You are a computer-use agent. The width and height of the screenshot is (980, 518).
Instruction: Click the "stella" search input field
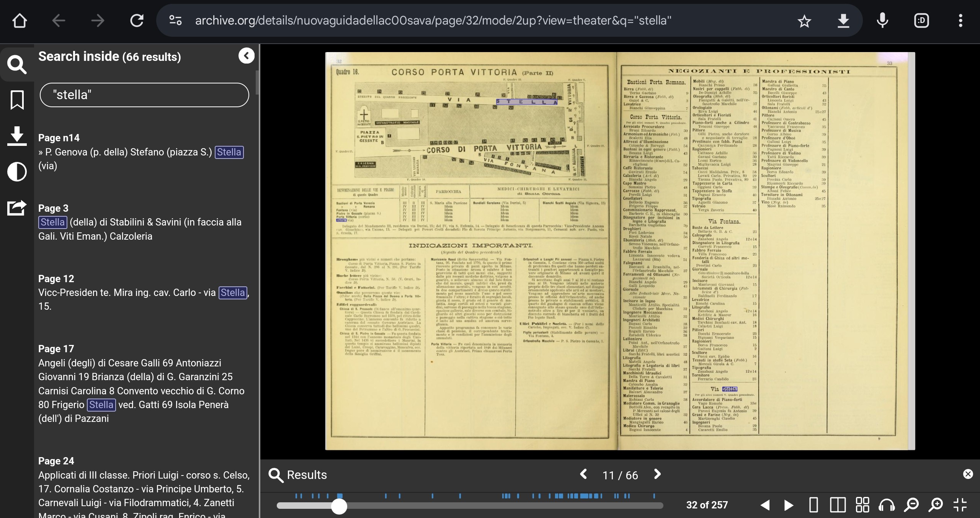tap(144, 95)
